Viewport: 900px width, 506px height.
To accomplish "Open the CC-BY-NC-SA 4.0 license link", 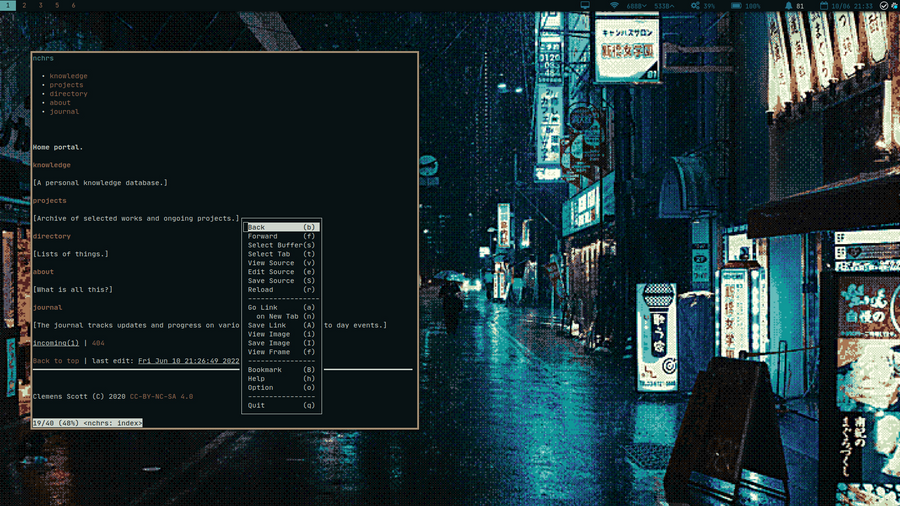I will click(161, 397).
